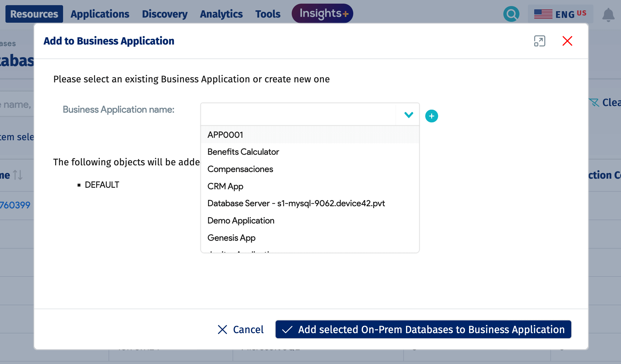Choose CRM App in the application list

(x=225, y=186)
